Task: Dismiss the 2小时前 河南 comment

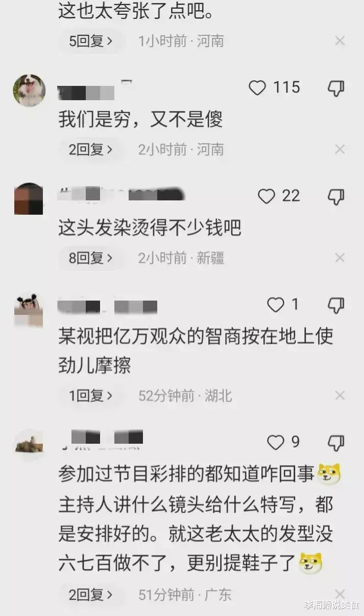Action: (340, 149)
